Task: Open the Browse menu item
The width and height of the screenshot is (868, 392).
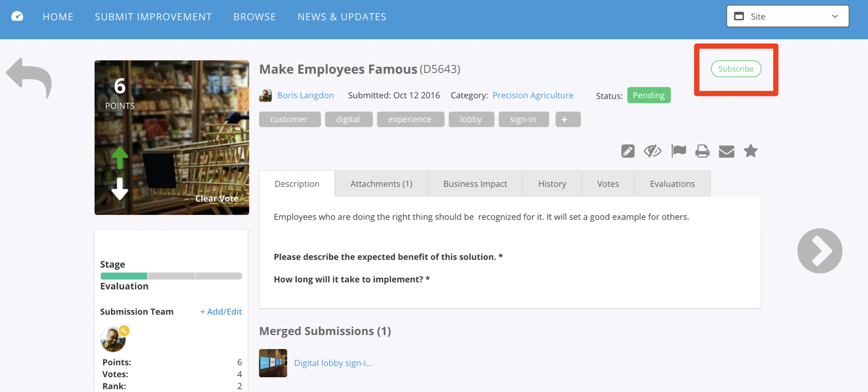Action: pyautogui.click(x=254, y=17)
